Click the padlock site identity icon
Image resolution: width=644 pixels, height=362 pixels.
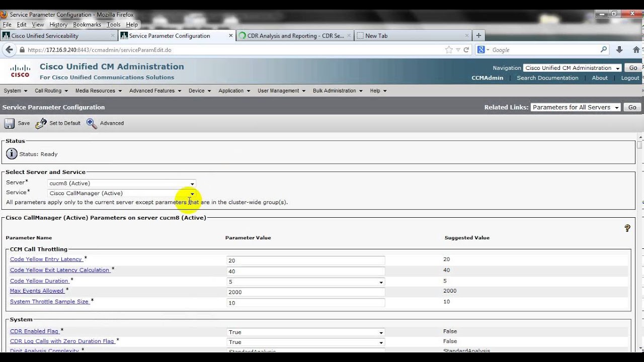[x=22, y=50]
